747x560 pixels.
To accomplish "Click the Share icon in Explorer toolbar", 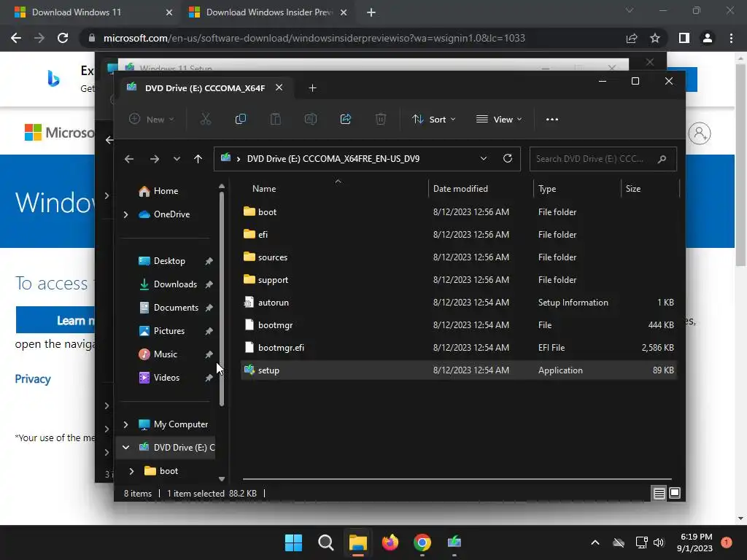I will pyautogui.click(x=346, y=119).
